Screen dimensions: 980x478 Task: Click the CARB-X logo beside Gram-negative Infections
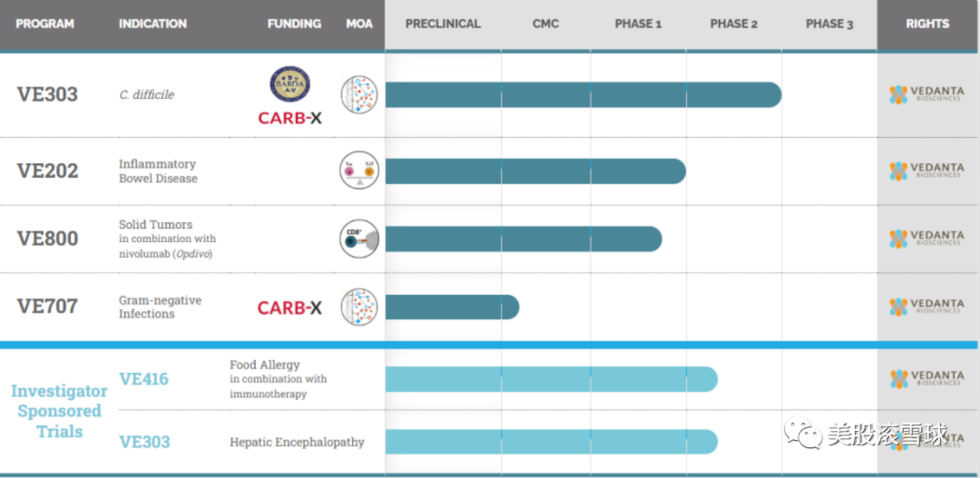click(289, 308)
